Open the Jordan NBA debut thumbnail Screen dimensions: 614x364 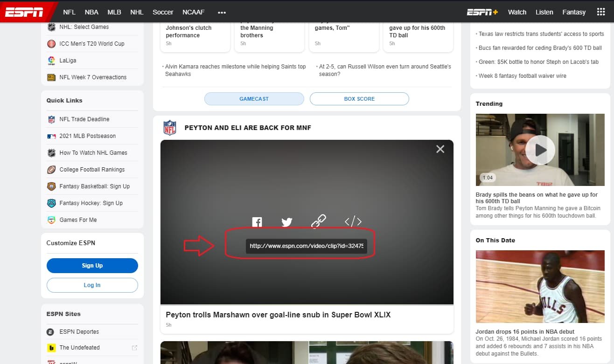(540, 287)
